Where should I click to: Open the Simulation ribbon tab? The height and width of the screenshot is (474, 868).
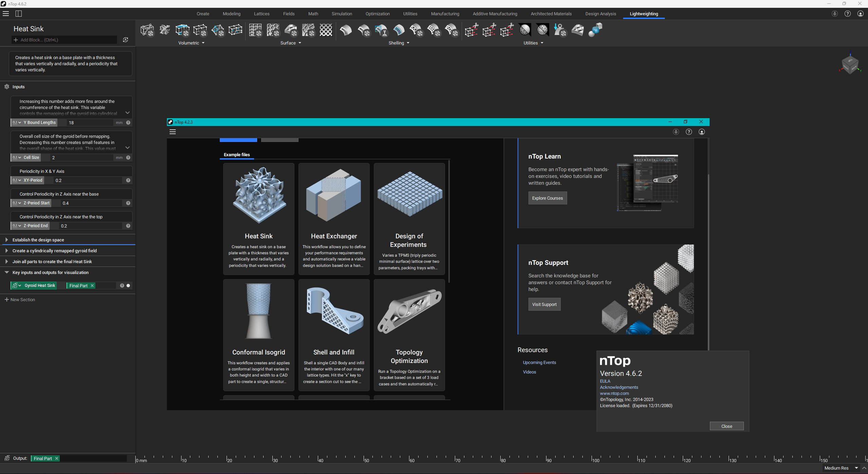(342, 14)
